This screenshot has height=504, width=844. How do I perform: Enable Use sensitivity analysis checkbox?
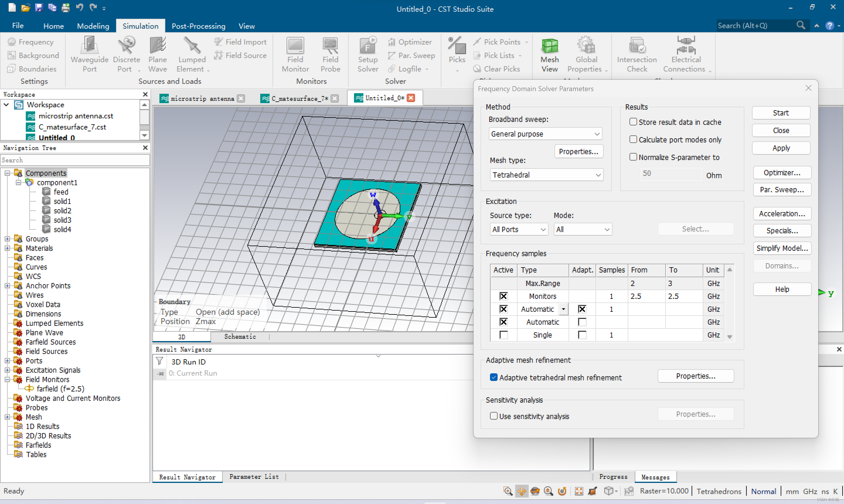click(x=494, y=416)
